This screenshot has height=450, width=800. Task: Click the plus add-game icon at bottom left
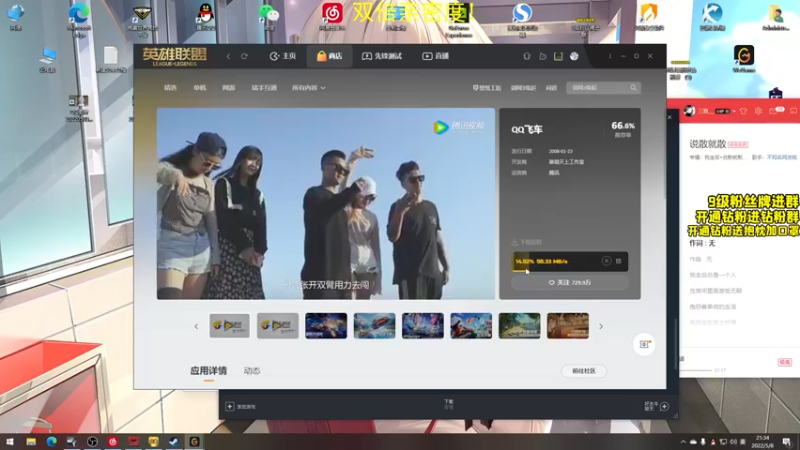230,407
